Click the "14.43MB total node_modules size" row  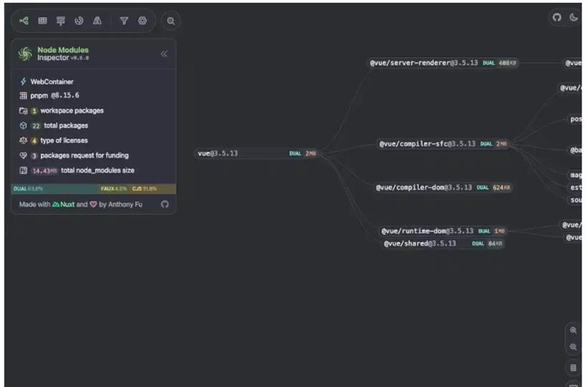pos(77,170)
